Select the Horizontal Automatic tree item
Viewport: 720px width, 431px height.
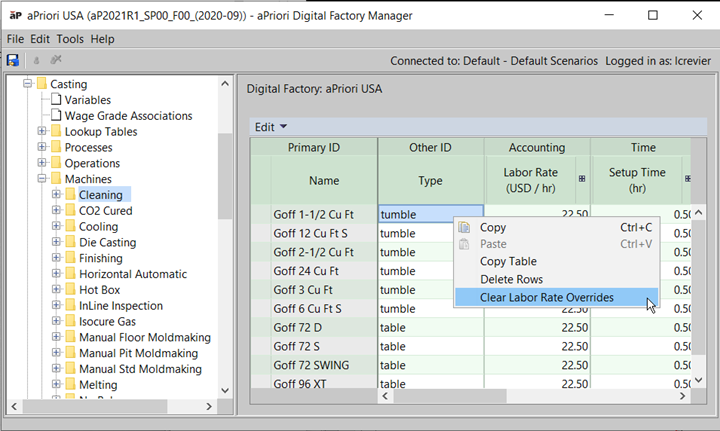(x=133, y=274)
